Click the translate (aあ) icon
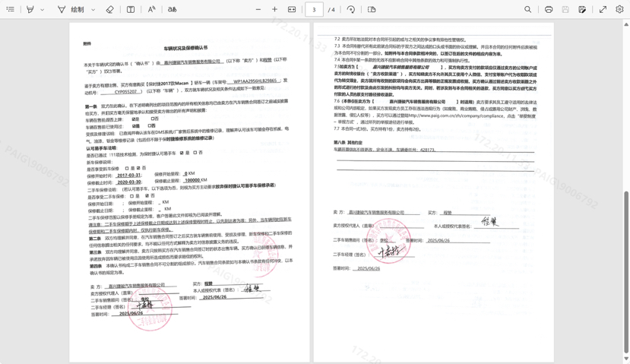 (173, 10)
